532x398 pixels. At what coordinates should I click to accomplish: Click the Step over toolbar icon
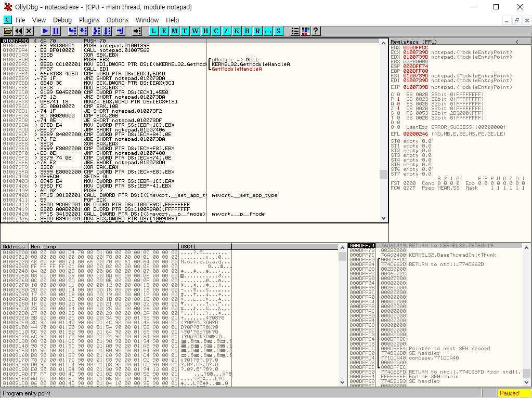(x=83, y=31)
